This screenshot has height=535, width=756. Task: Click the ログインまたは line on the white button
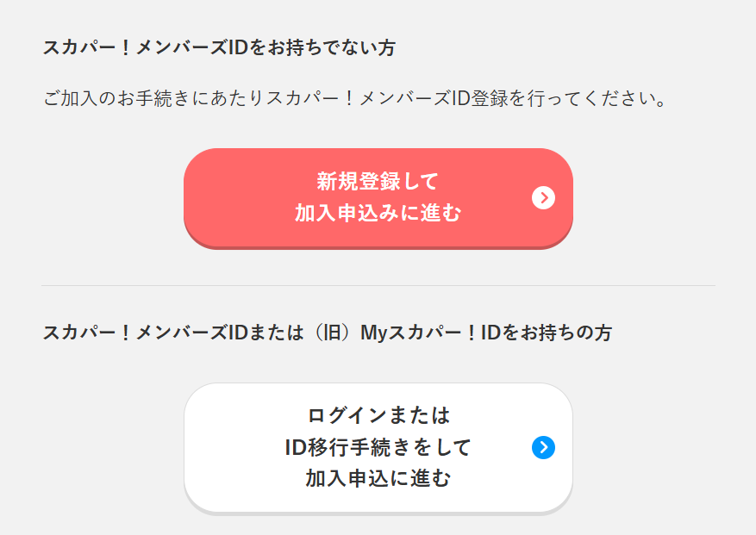[x=378, y=416]
